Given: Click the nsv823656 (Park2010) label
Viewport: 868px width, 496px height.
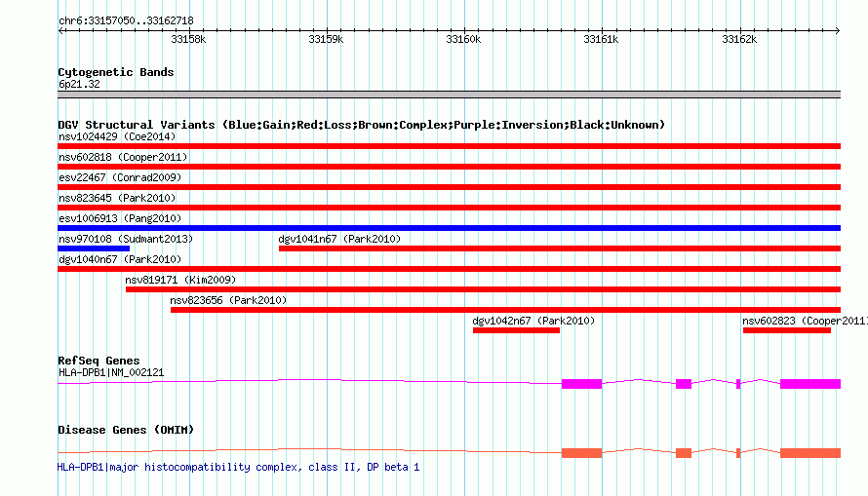Looking at the screenshot, I should 228,300.
